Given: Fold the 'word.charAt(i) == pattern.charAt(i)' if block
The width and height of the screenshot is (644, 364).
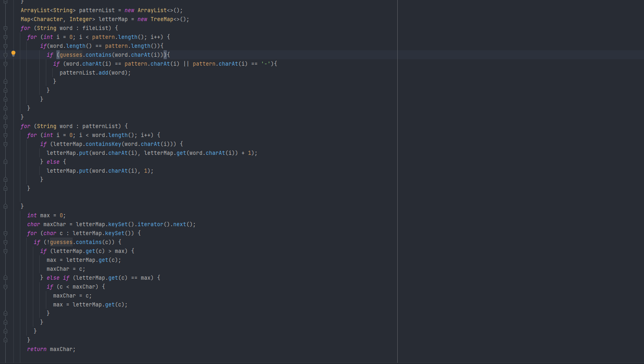Looking at the screenshot, I should pos(5,64).
